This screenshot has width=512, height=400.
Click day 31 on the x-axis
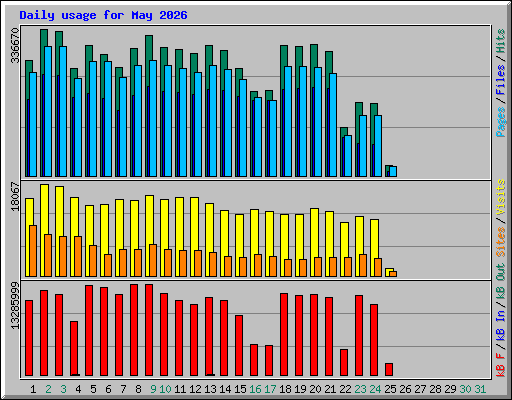coord(480,389)
